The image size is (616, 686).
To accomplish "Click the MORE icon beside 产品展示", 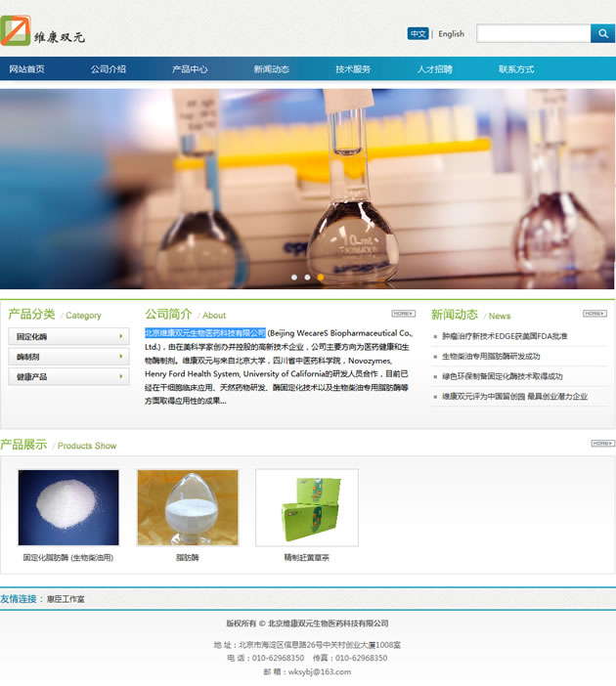I will click(x=602, y=444).
